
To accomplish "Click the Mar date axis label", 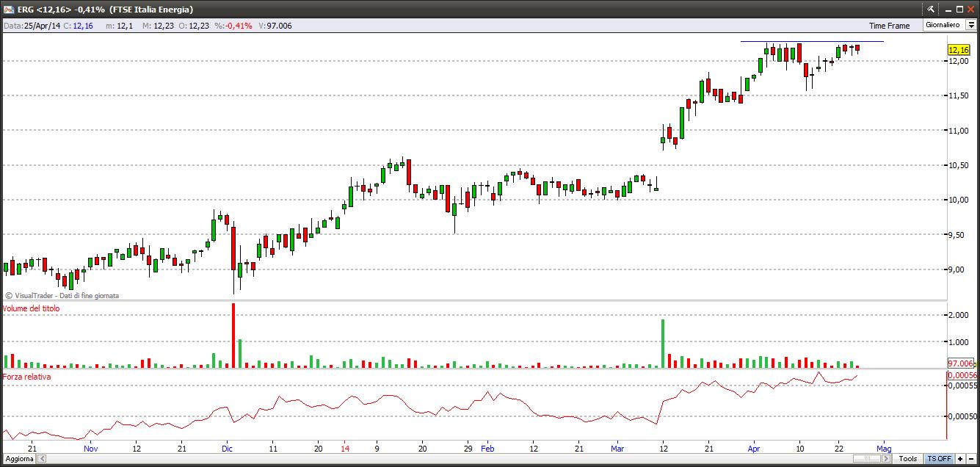I will coord(617,448).
